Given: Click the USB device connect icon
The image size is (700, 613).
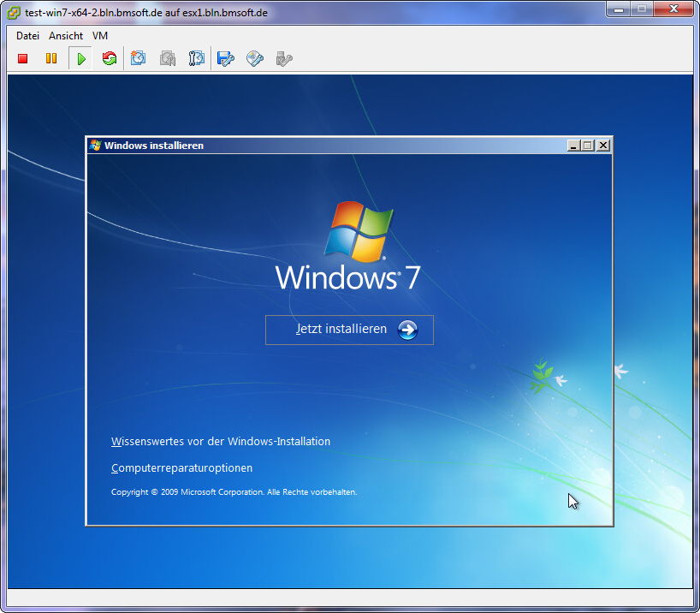Looking at the screenshot, I should coord(284,58).
